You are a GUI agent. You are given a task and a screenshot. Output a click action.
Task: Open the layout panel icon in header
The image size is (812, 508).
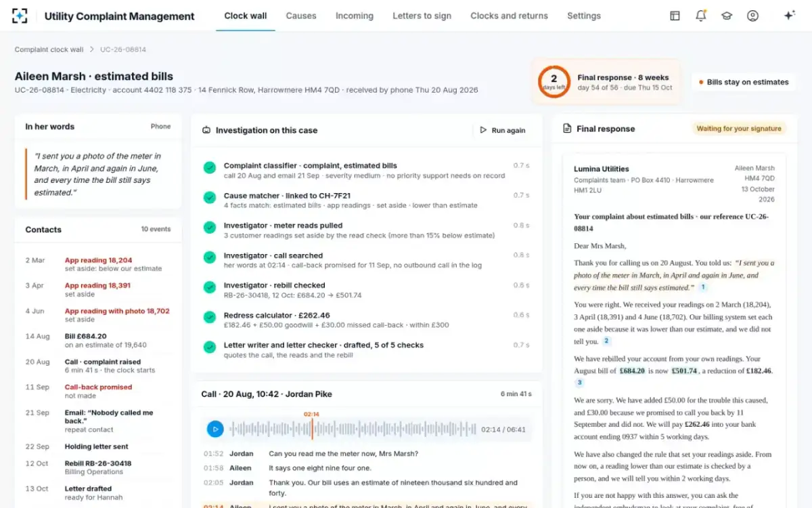675,16
